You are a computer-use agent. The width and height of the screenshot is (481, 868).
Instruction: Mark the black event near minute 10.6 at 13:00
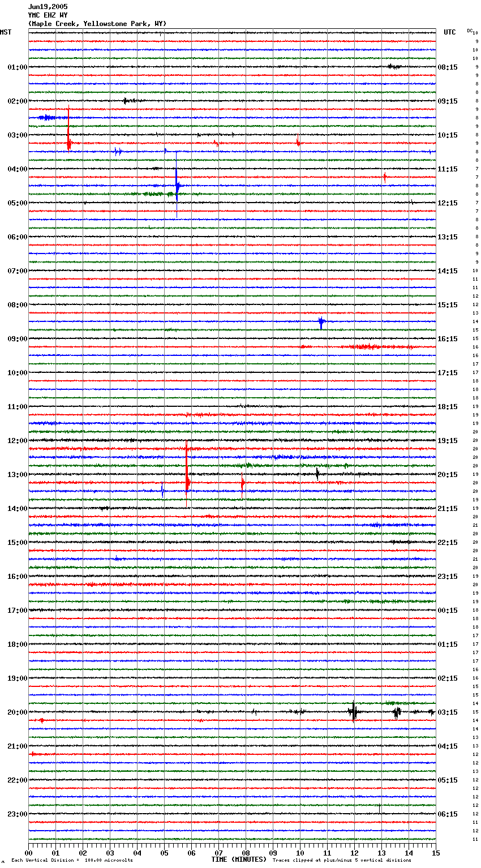tap(317, 474)
